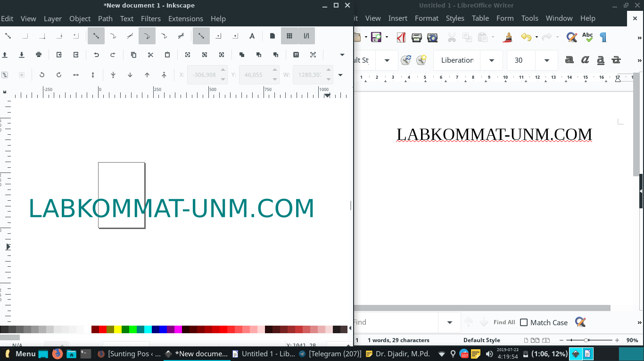Screen dimensions: 644x361
Task: Click Undo arrow in Inkscape command bar
Action: (x=96, y=55)
